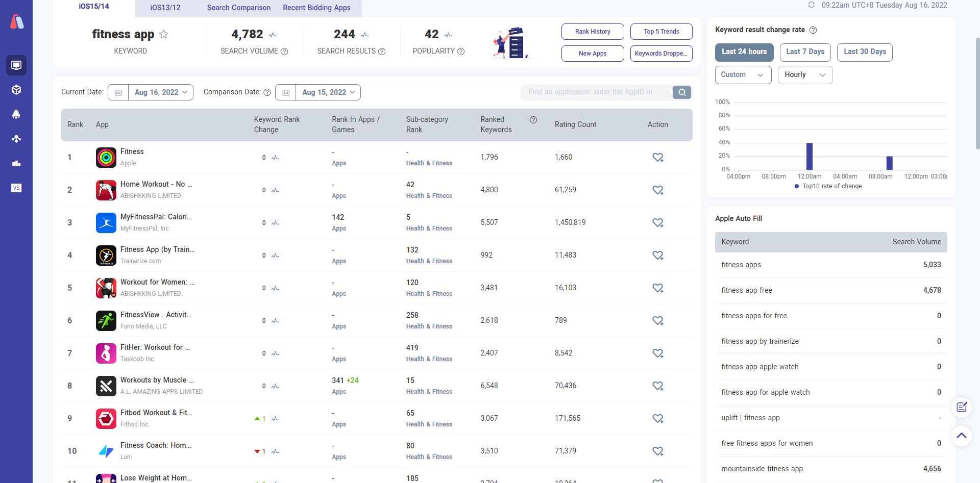Viewport: 980px width, 483px height.
Task: Show keyword result change rate help
Action: (x=813, y=30)
